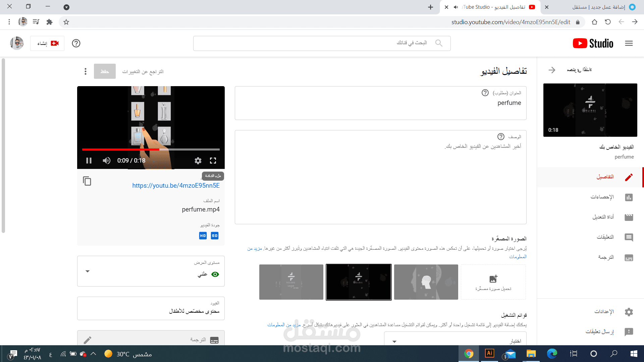The width and height of the screenshot is (644, 362).
Task: Open the Comments (التعليقات) panel icon
Action: 629,237
